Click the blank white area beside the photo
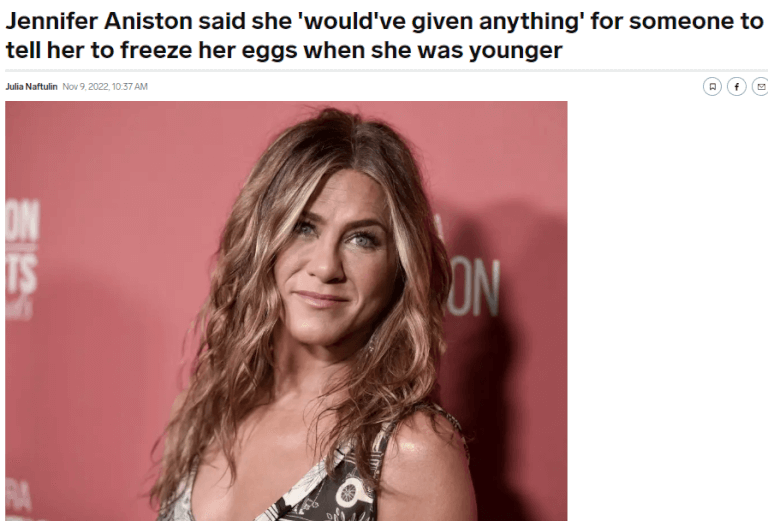This screenshot has width=768, height=521. (668, 311)
